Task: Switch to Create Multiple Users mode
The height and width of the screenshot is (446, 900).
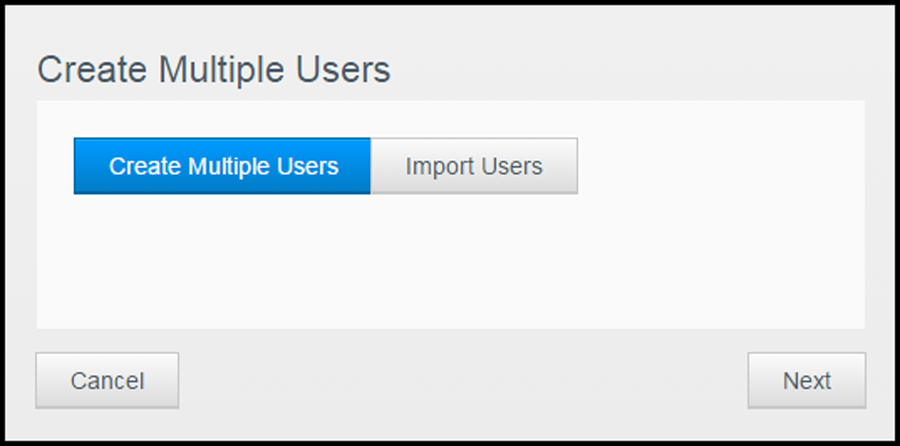Action: coord(222,166)
